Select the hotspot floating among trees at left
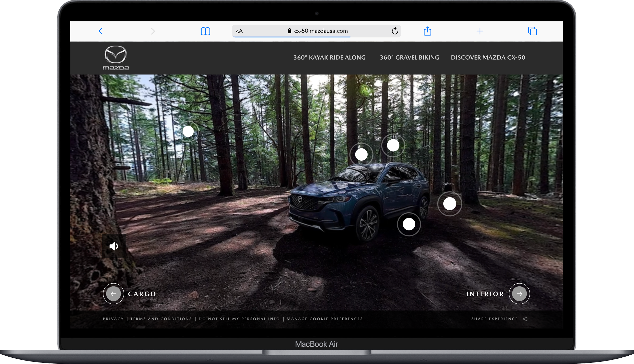This screenshot has height=364, width=634. (x=188, y=131)
